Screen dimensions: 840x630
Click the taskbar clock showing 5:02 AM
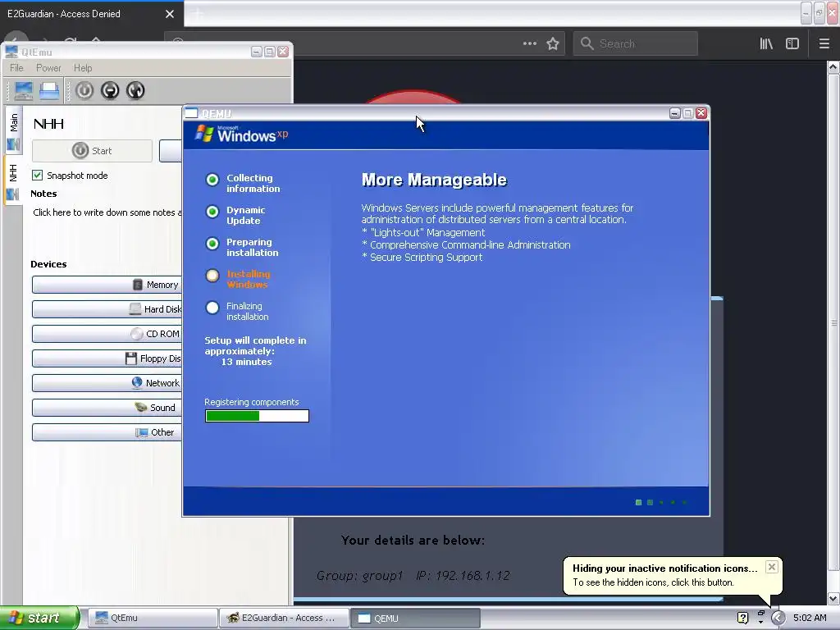tap(810, 618)
